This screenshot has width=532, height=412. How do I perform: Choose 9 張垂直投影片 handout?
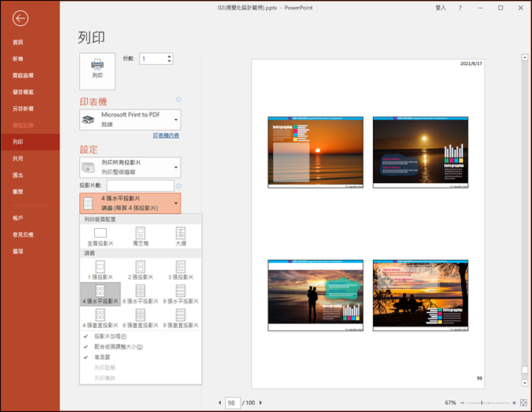180,319
